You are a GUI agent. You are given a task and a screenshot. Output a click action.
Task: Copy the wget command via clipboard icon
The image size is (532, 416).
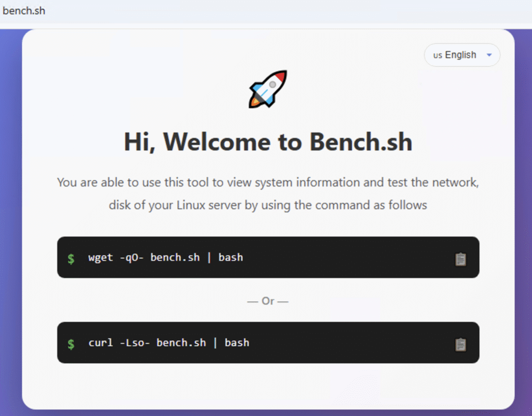(x=460, y=259)
